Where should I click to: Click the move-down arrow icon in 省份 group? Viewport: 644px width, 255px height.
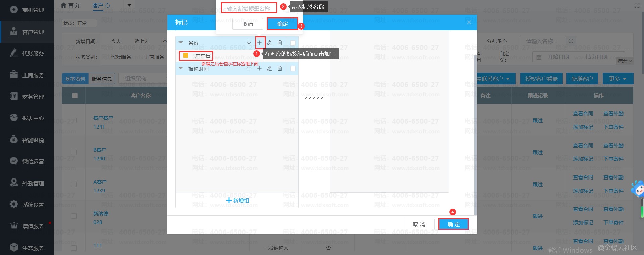tap(249, 43)
